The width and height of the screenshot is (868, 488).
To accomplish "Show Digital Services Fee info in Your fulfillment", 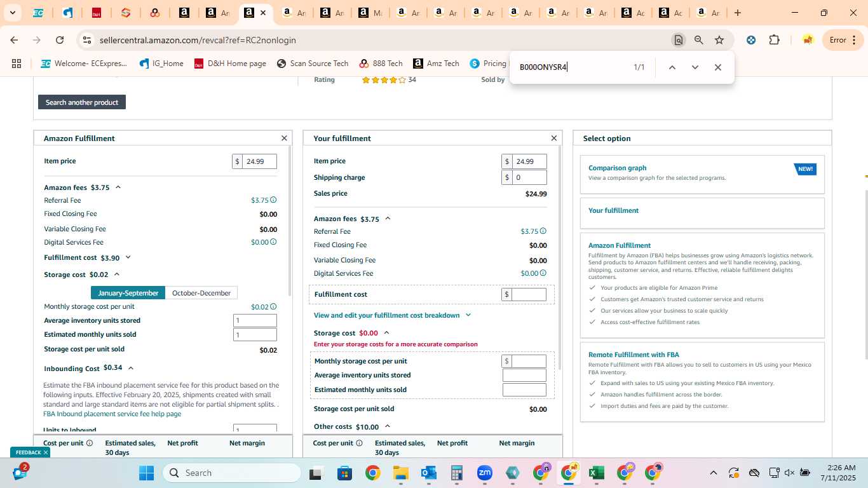I will 543,273.
